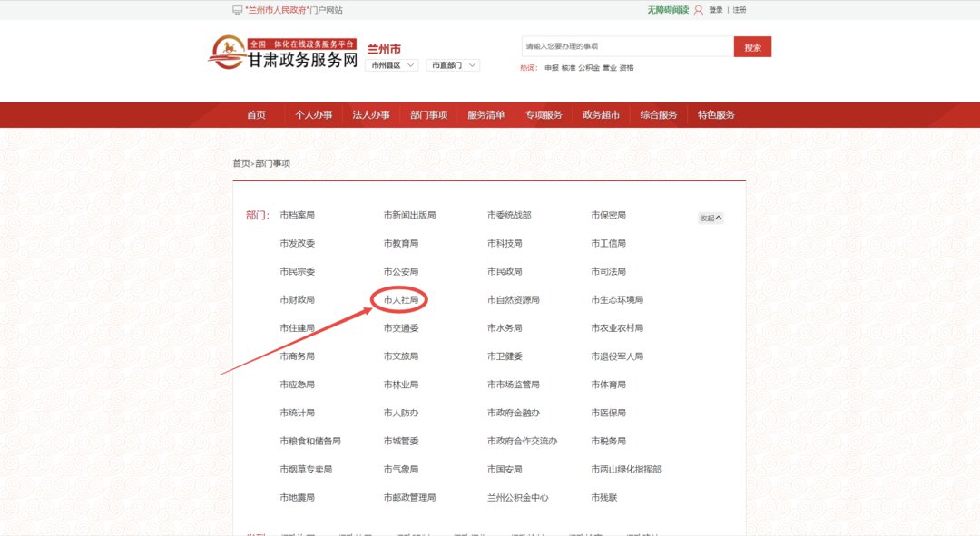Select department 市生态环境局
Viewport: 980px width, 536px height.
617,300
